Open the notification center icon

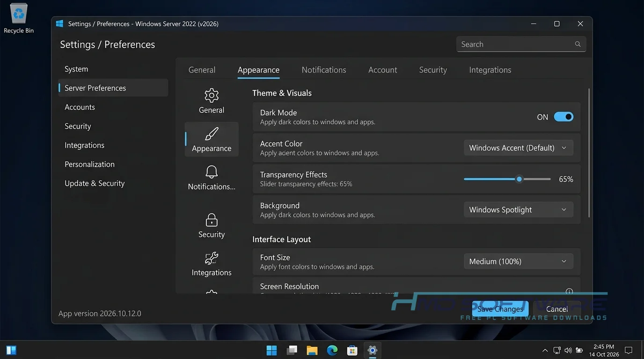point(629,350)
